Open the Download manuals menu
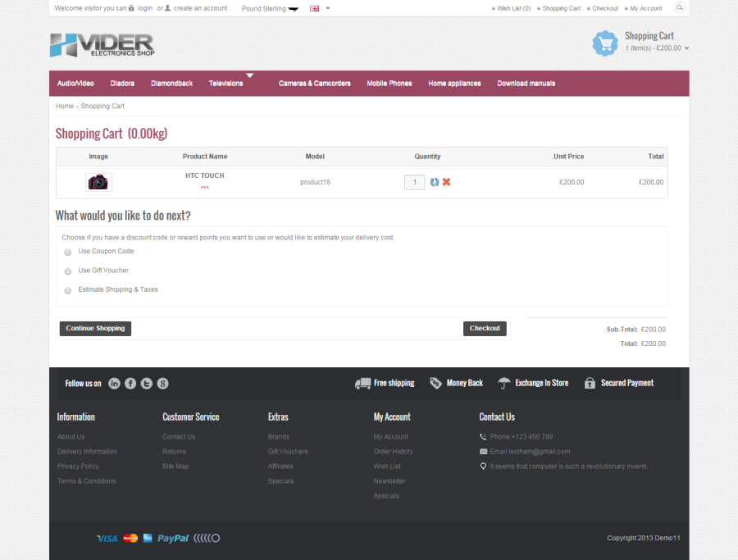 pyautogui.click(x=526, y=84)
